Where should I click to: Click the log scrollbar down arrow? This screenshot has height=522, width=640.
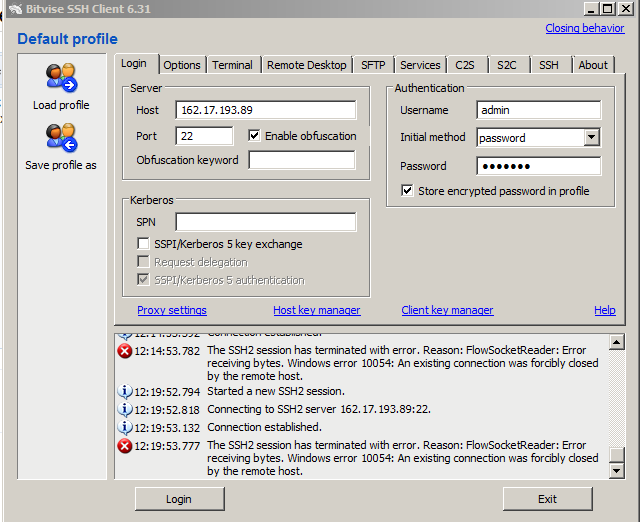616,471
